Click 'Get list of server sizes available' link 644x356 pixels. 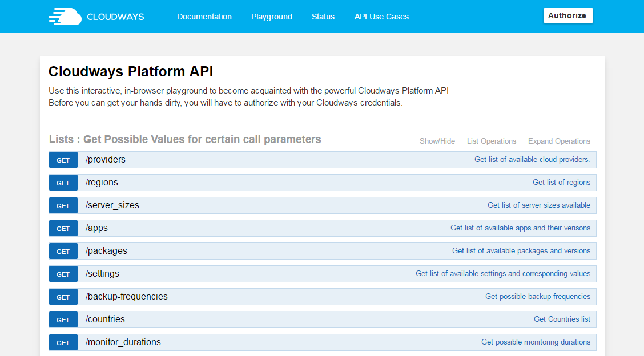(539, 205)
